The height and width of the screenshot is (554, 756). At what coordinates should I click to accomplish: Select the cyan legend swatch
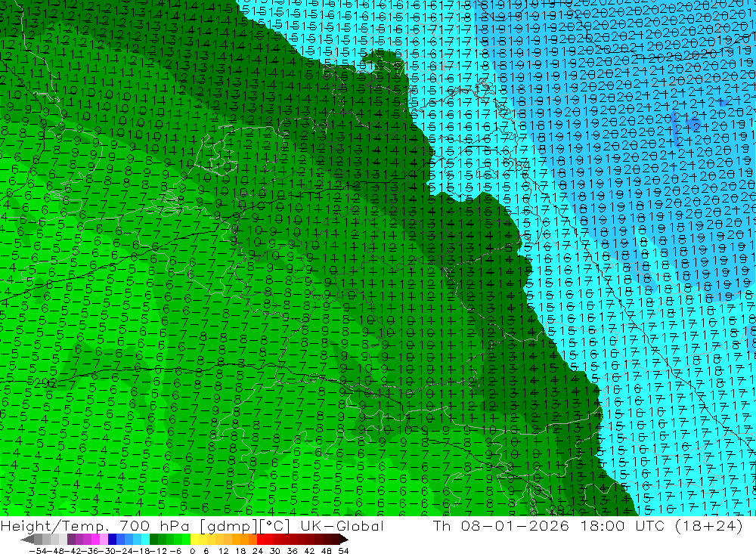point(145,540)
